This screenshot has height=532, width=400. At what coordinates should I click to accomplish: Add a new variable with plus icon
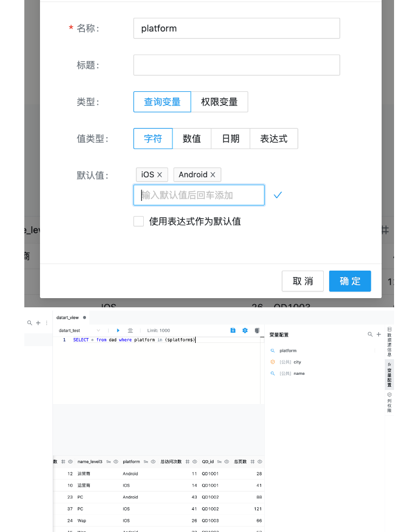[378, 334]
